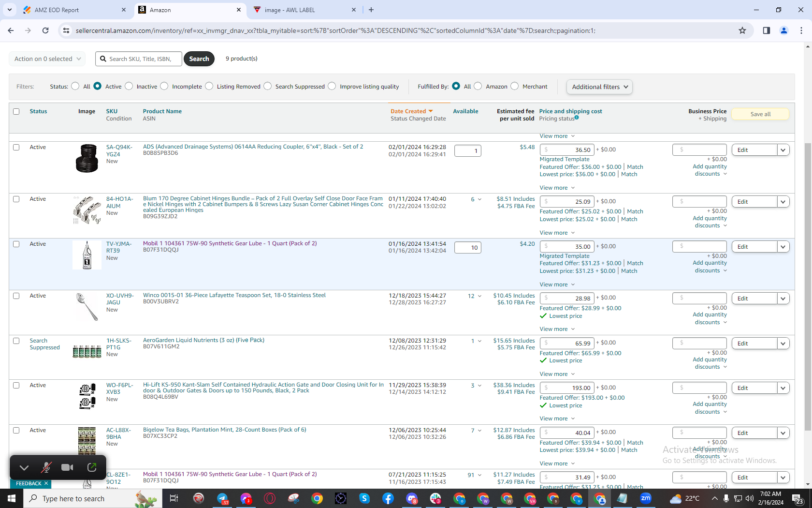The image size is (812, 508).
Task: Expand available quantity chevron for Bigelow Tea Bags
Action: (479, 431)
